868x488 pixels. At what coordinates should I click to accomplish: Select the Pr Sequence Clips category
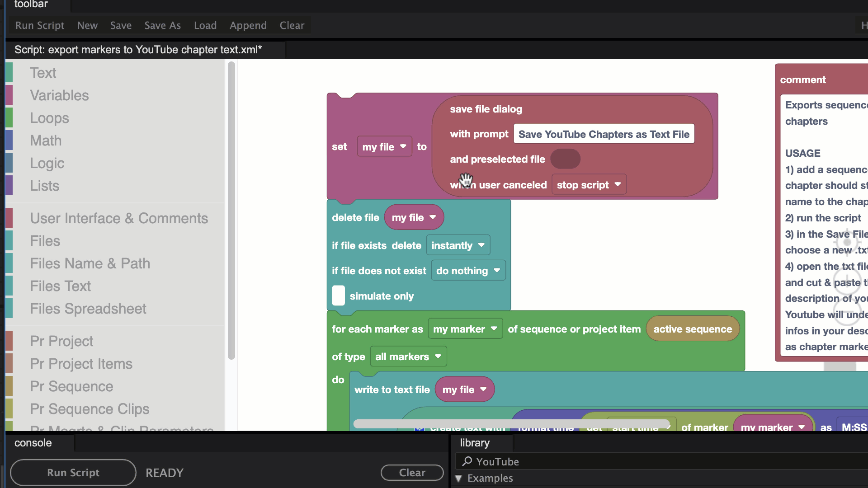coord(90,409)
